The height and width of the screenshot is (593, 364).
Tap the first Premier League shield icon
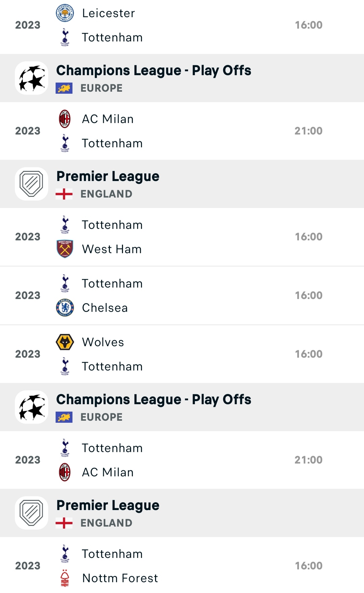pos(32,184)
